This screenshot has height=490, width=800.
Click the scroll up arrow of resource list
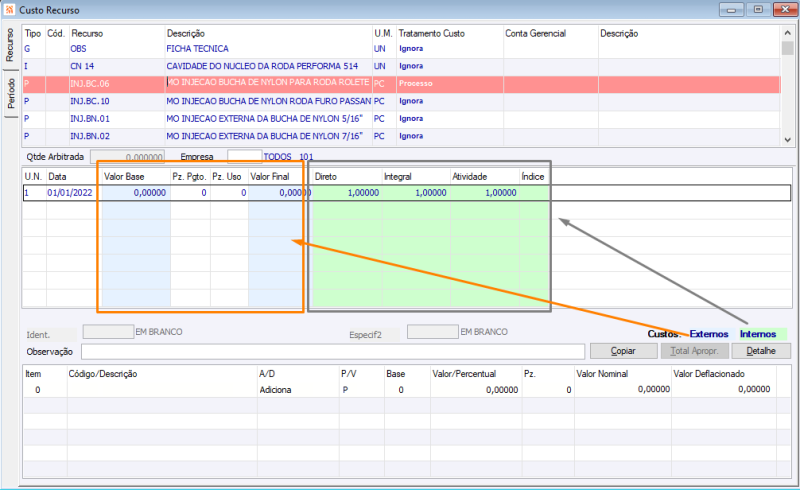787,33
